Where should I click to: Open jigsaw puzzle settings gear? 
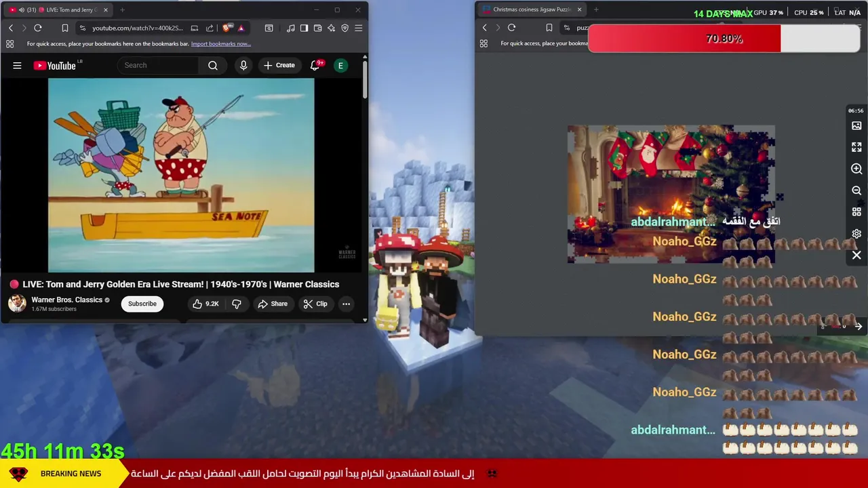point(856,234)
